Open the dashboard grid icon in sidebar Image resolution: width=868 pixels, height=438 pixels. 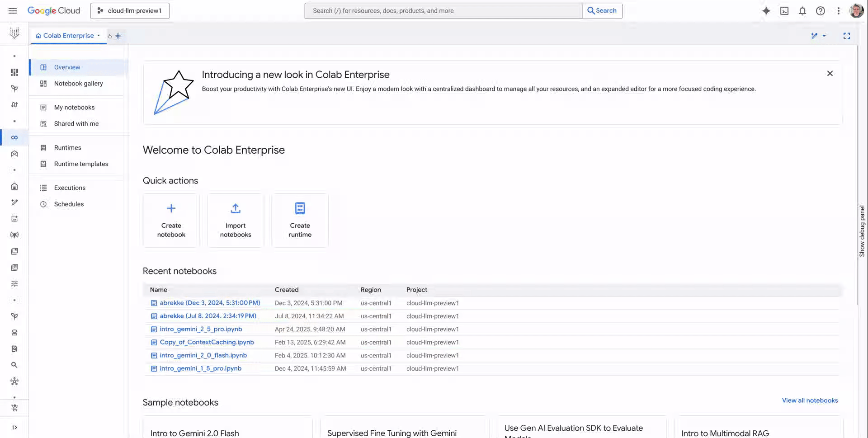click(x=14, y=72)
